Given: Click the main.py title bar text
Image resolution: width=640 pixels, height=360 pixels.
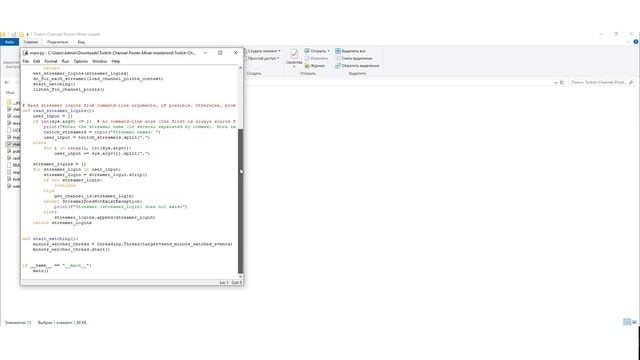Looking at the screenshot, I should pos(113,53).
